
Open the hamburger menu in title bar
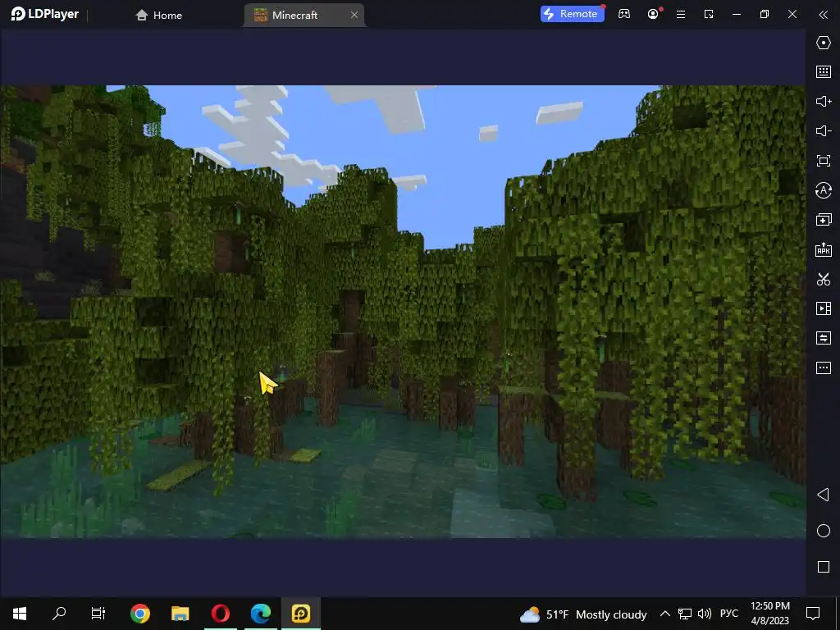pos(681,15)
